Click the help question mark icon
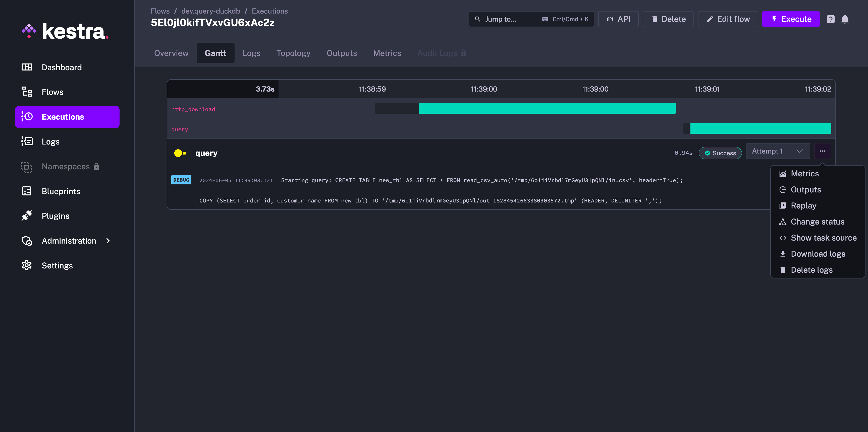The width and height of the screenshot is (868, 432). click(831, 19)
